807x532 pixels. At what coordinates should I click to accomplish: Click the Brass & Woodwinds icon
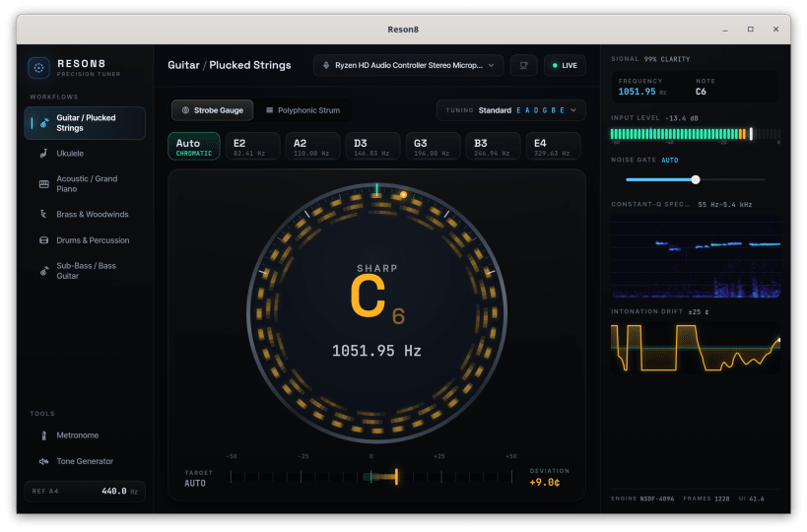tap(43, 214)
